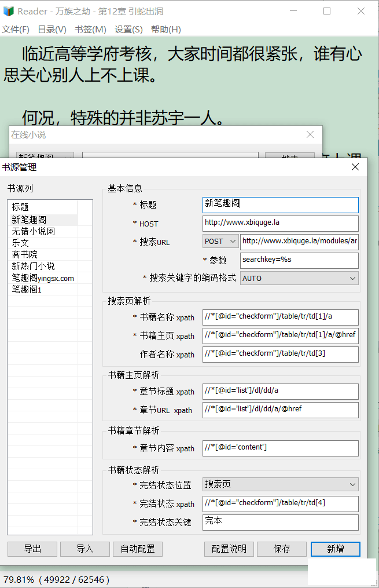
Task: Select 无错小说网 in the book source list
Action: tap(43, 231)
